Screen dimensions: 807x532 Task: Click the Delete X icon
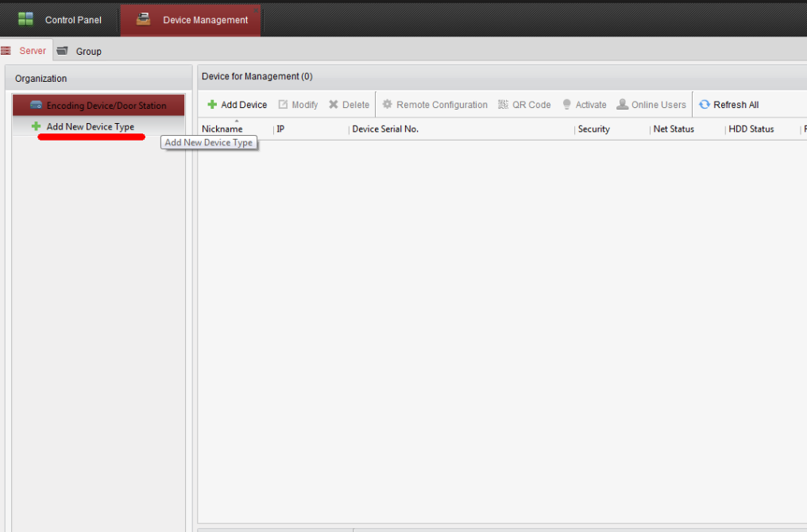point(334,105)
